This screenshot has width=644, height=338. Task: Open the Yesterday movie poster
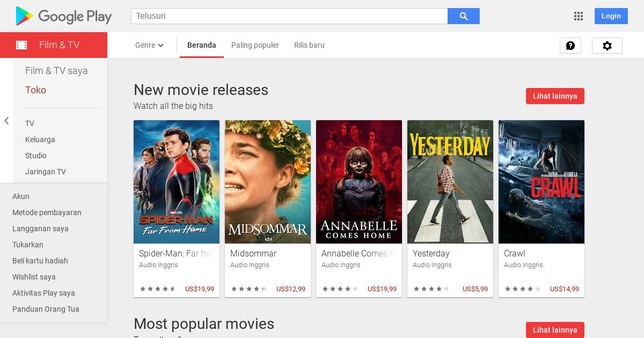point(450,182)
